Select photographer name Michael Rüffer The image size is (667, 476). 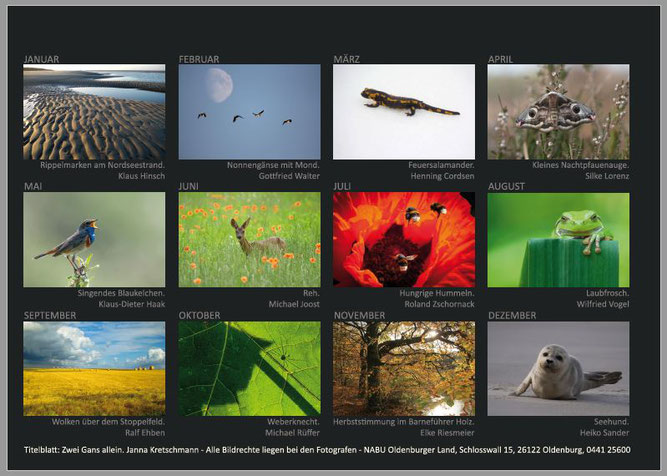[x=292, y=433]
